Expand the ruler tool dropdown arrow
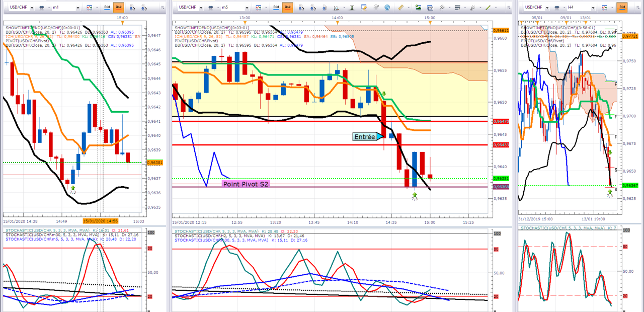644x312 pixels. [409, 8]
